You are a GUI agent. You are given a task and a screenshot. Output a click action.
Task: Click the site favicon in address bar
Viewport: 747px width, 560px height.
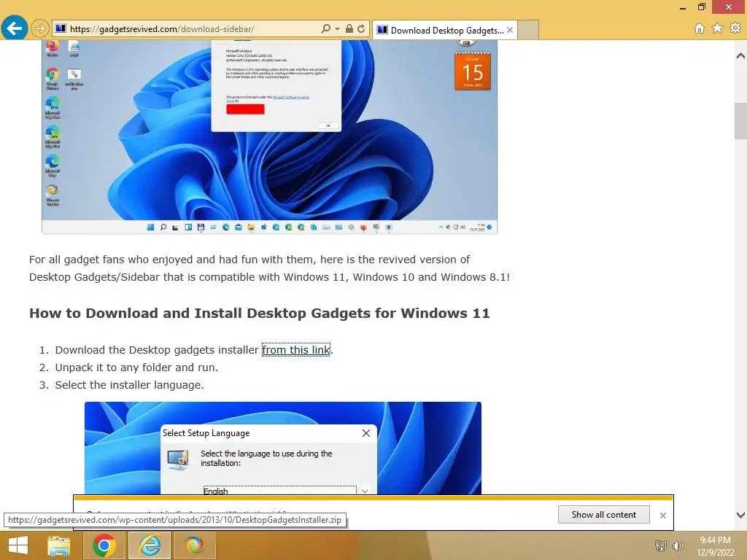[x=60, y=28]
